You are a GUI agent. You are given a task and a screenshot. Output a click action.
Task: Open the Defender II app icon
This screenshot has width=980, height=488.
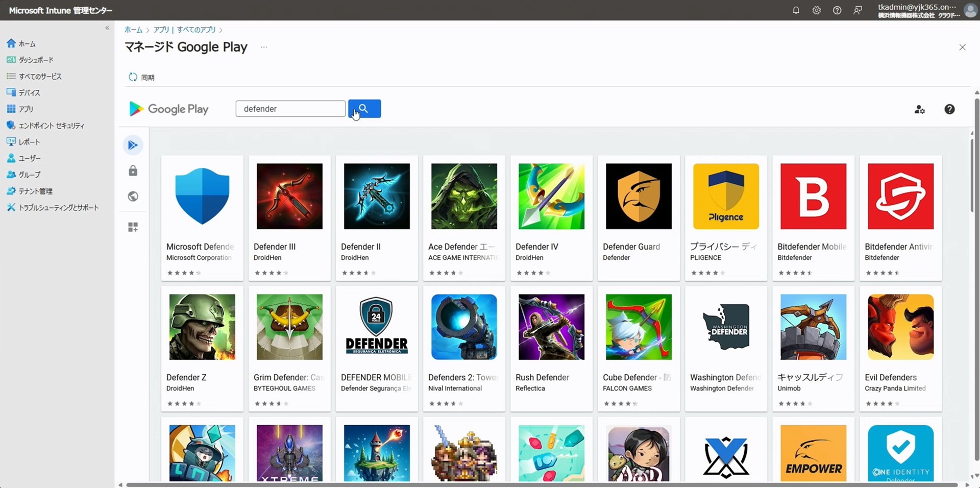377,196
